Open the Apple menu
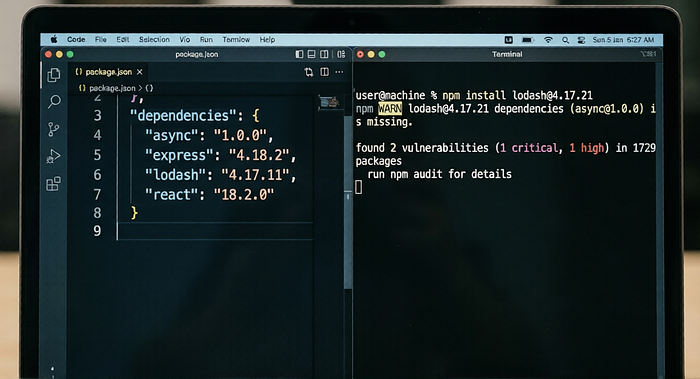Image resolution: width=700 pixels, height=379 pixels. click(x=54, y=40)
